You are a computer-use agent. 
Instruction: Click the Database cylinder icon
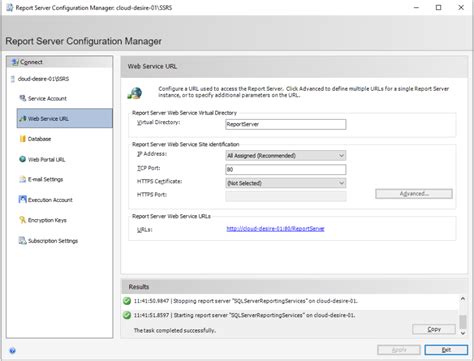click(23, 139)
